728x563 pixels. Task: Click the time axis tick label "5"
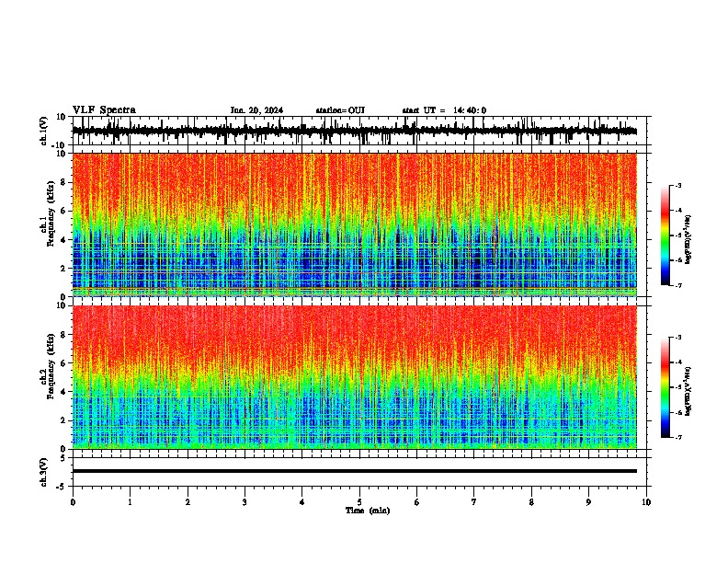(359, 502)
